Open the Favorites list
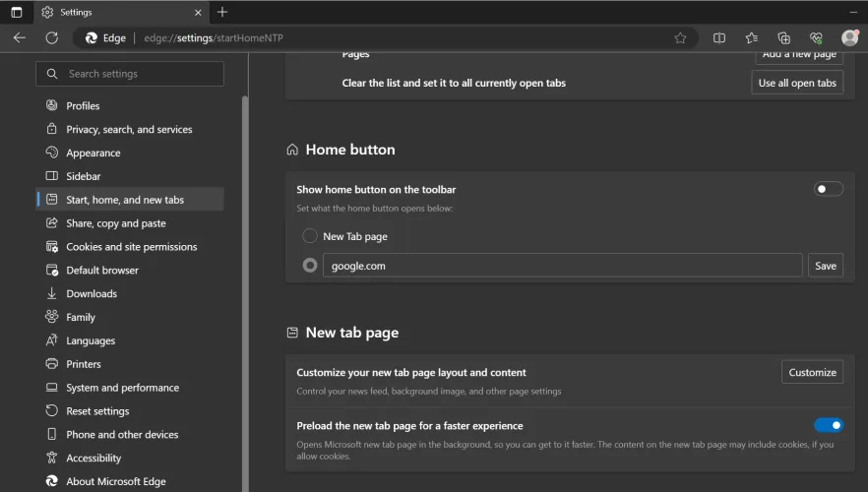This screenshot has width=868, height=492. pos(752,37)
